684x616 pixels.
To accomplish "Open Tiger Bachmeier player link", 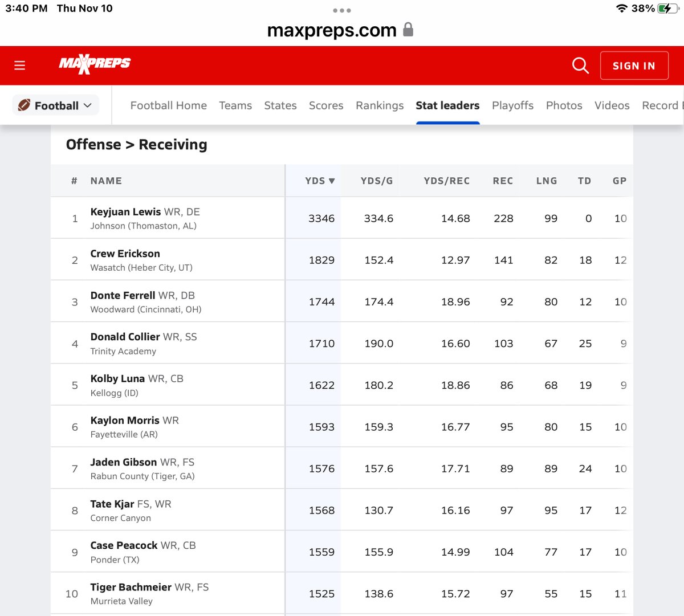I will click(x=131, y=587).
